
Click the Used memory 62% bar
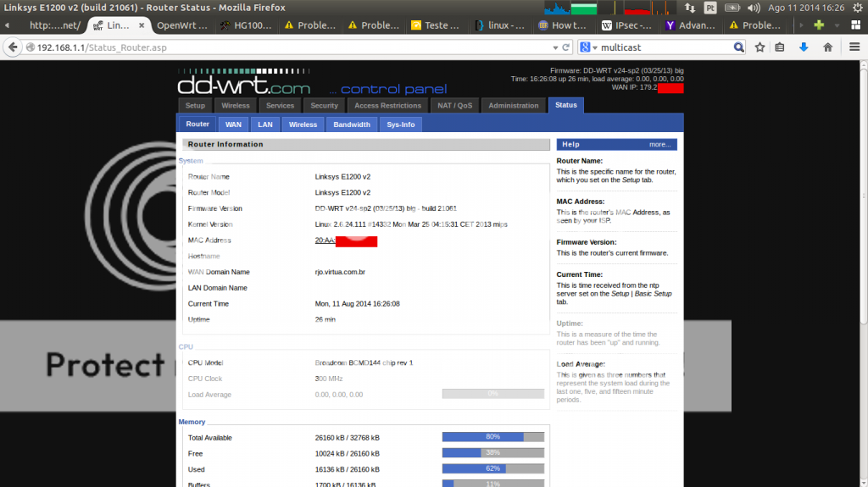pyautogui.click(x=492, y=468)
